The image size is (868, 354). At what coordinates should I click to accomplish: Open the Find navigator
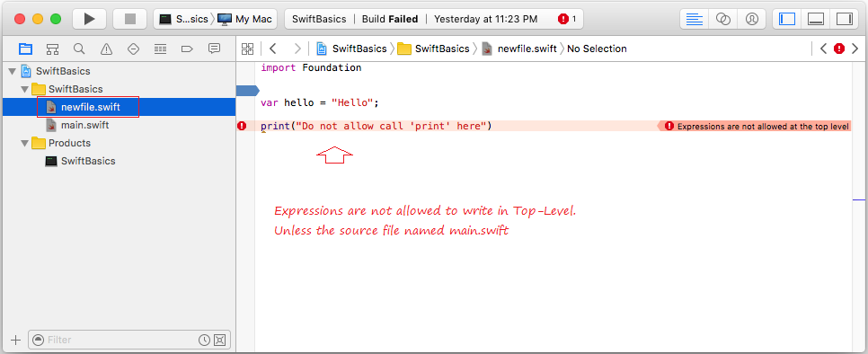[x=79, y=49]
